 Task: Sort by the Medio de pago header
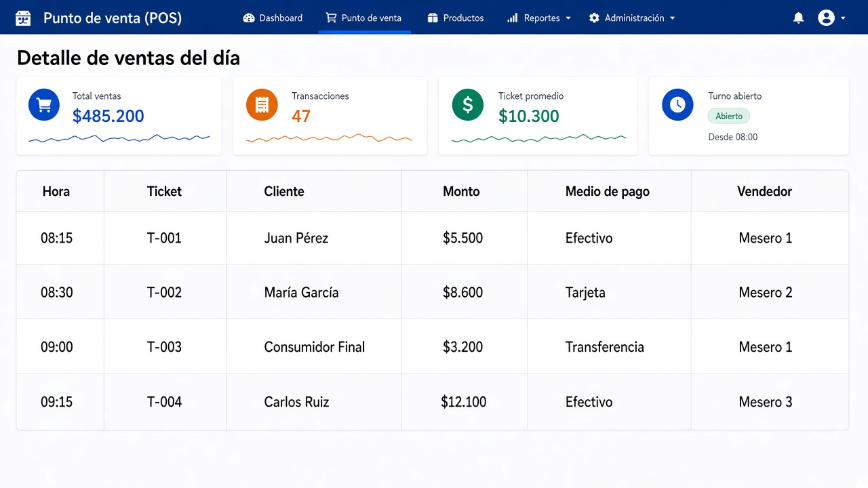point(608,192)
